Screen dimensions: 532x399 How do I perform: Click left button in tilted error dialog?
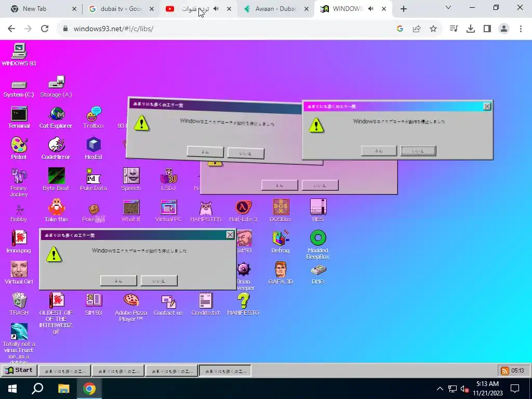coord(205,152)
